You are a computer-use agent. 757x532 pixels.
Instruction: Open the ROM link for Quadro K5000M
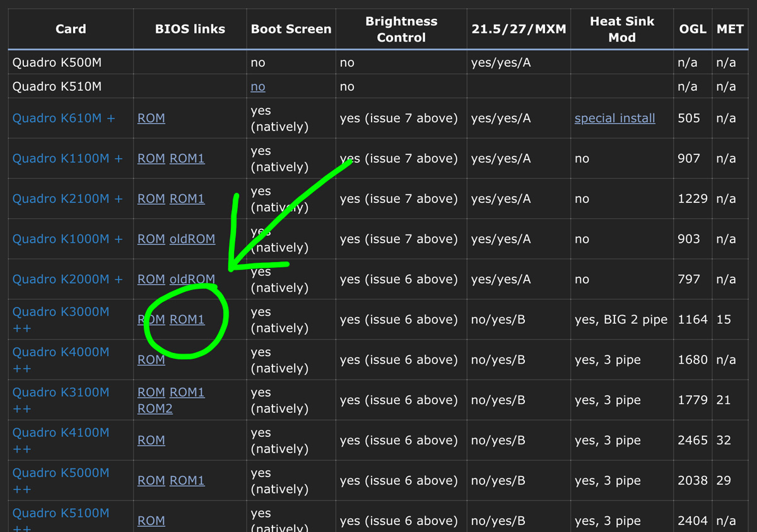151,481
